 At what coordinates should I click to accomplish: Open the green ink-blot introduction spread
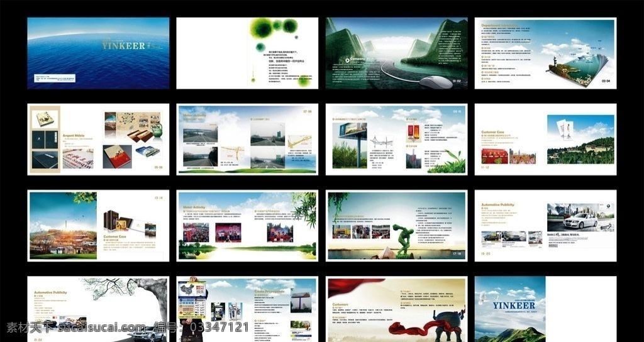[x=247, y=53]
